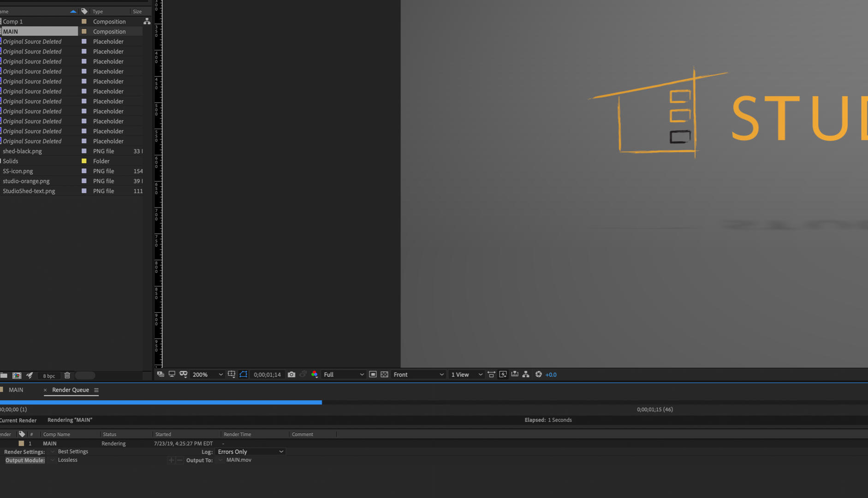
Task: Add output module with plus button
Action: pyautogui.click(x=171, y=460)
